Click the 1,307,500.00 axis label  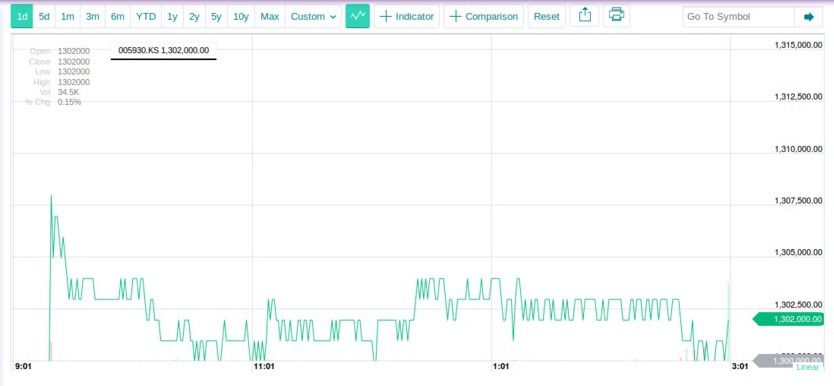coord(799,200)
